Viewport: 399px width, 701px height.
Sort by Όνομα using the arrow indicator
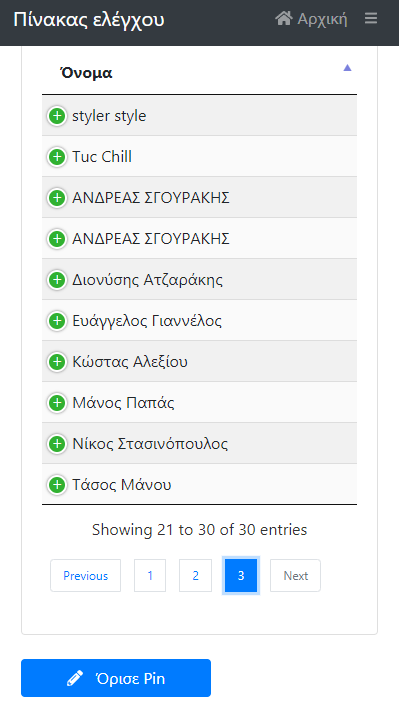click(x=347, y=68)
